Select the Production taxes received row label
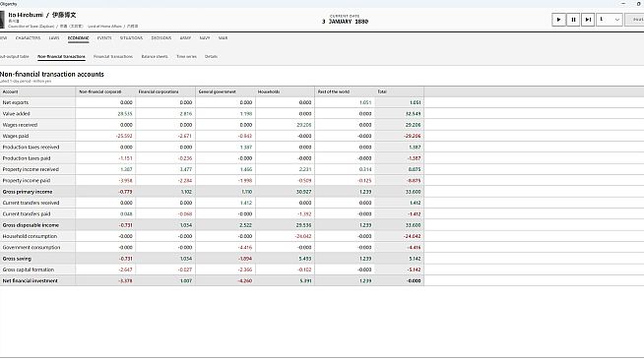 click(x=31, y=148)
